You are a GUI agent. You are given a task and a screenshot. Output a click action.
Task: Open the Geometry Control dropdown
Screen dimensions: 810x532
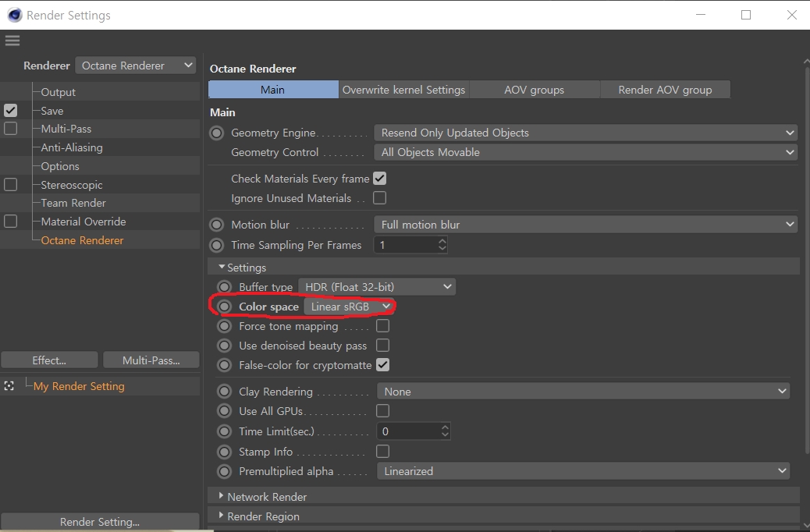coord(586,152)
